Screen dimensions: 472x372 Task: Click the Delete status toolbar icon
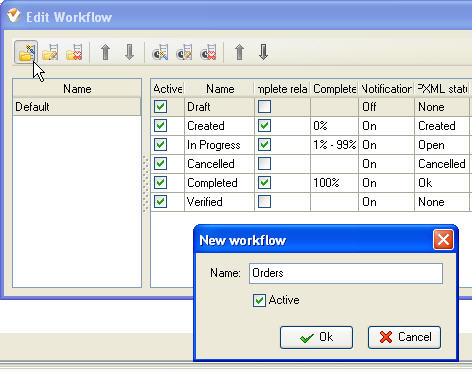click(x=208, y=52)
